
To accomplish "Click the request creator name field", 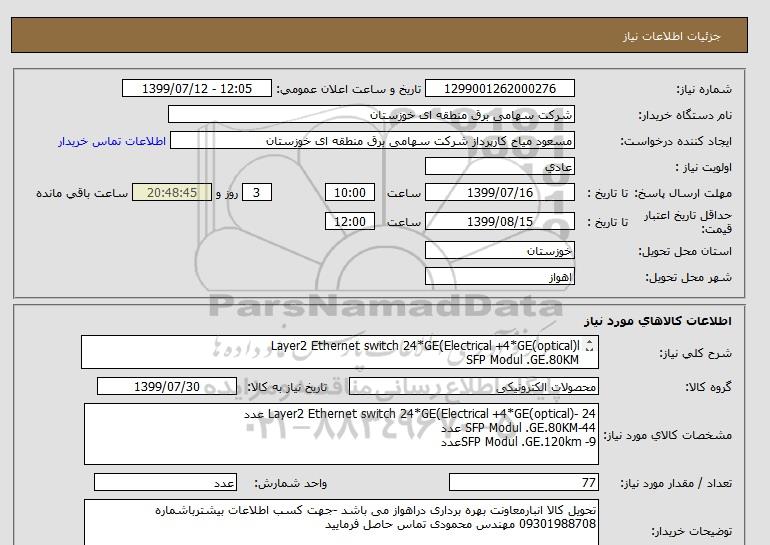I will click(x=374, y=141).
